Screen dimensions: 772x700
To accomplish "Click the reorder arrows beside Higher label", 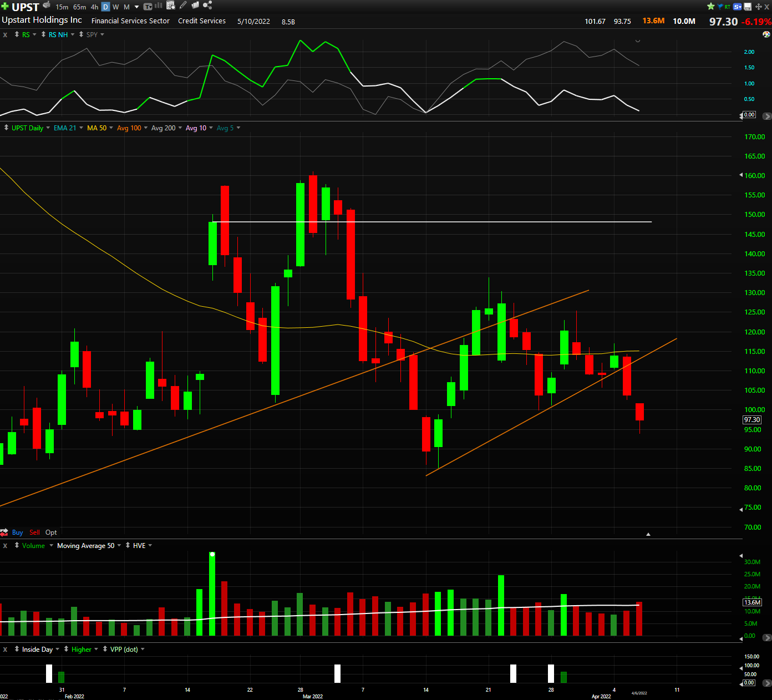I will point(66,649).
